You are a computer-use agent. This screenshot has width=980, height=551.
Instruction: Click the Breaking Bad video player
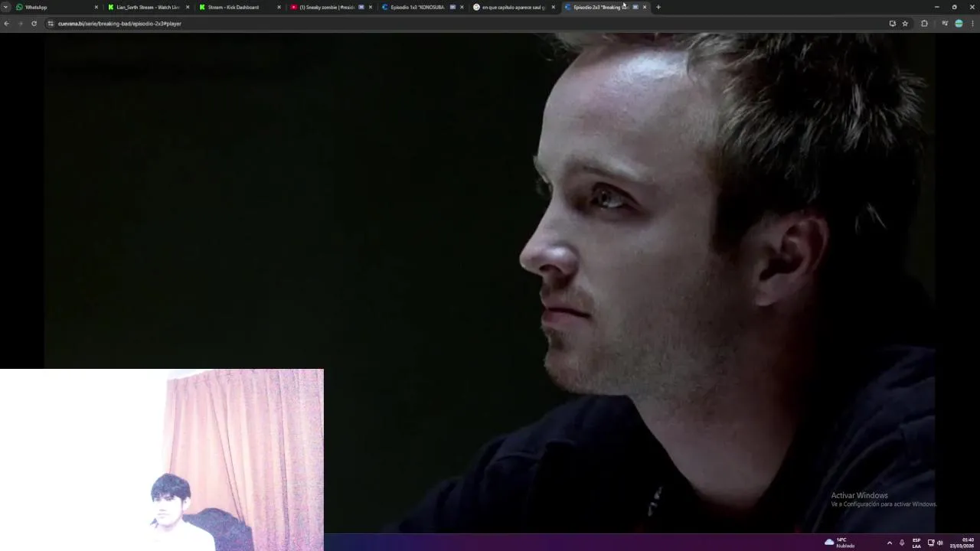[490, 283]
